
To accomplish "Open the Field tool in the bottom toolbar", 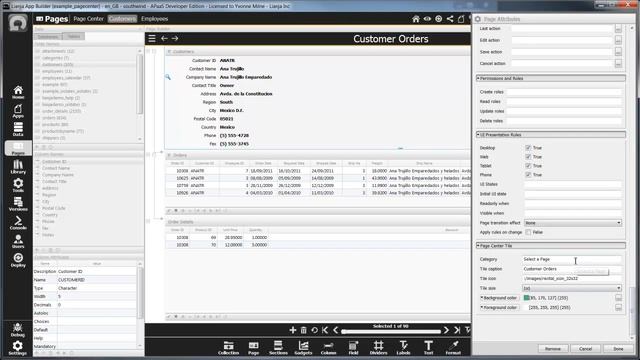I will [x=353, y=347].
